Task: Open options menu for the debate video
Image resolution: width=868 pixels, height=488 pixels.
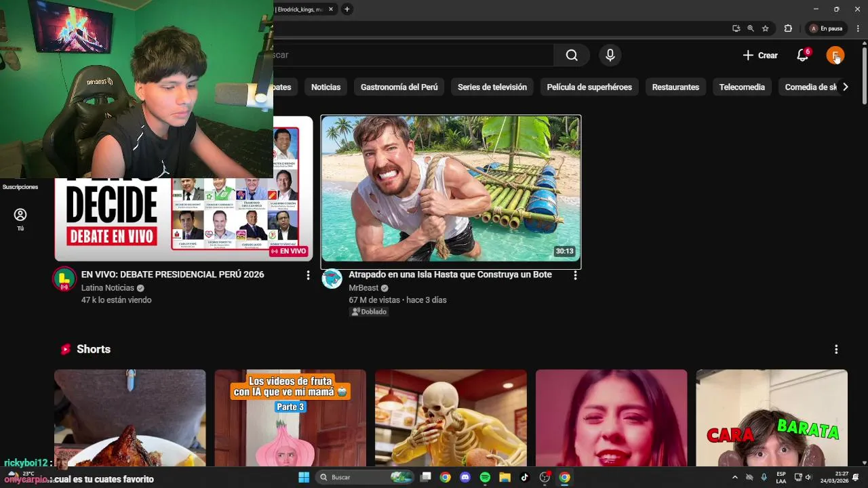Action: pos(308,275)
